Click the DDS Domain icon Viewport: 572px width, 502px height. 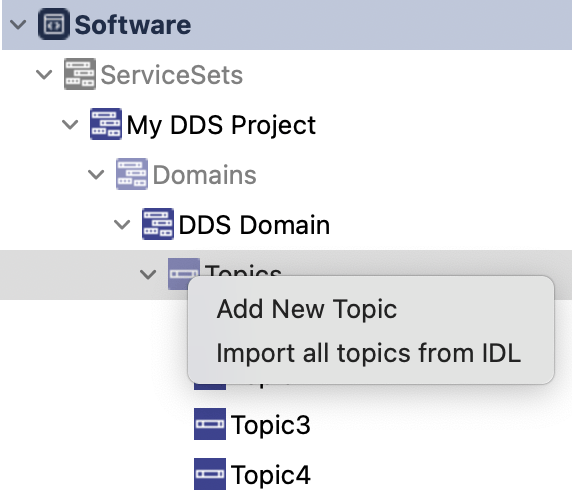pos(158,224)
